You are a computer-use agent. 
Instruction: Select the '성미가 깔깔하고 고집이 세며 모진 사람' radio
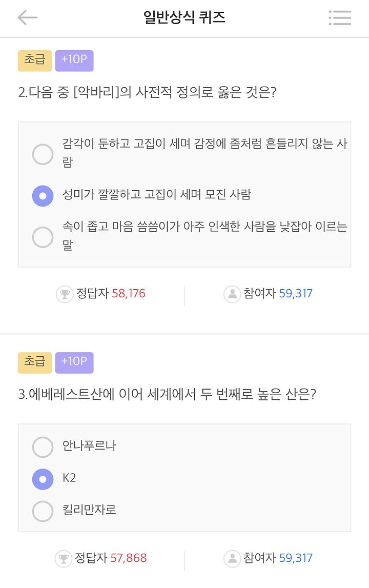tap(43, 196)
